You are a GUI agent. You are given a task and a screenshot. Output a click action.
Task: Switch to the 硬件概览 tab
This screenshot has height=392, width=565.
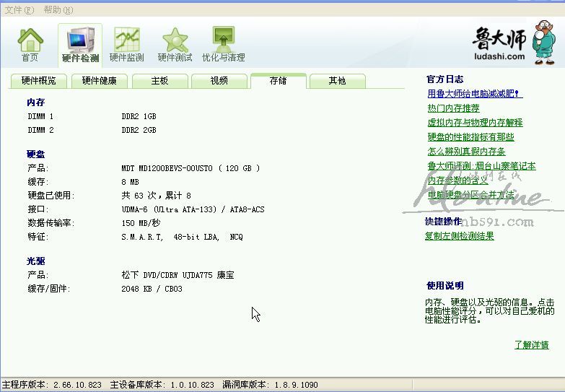39,81
